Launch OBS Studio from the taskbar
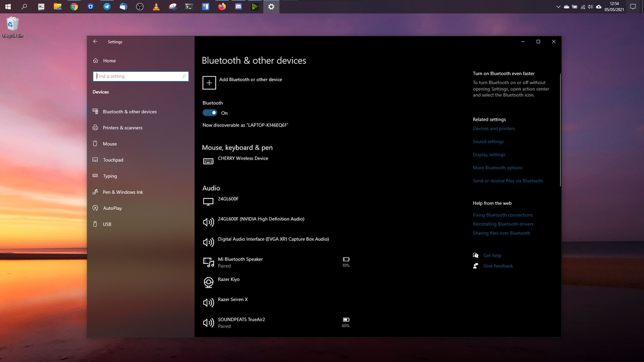This screenshot has height=362, width=644. click(x=140, y=6)
